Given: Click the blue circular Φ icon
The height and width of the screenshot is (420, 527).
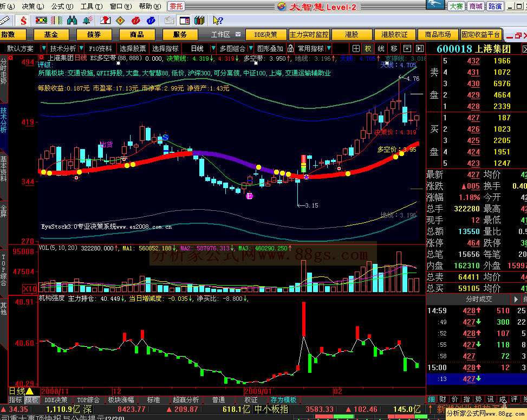Looking at the screenshot, I should [x=151, y=21].
